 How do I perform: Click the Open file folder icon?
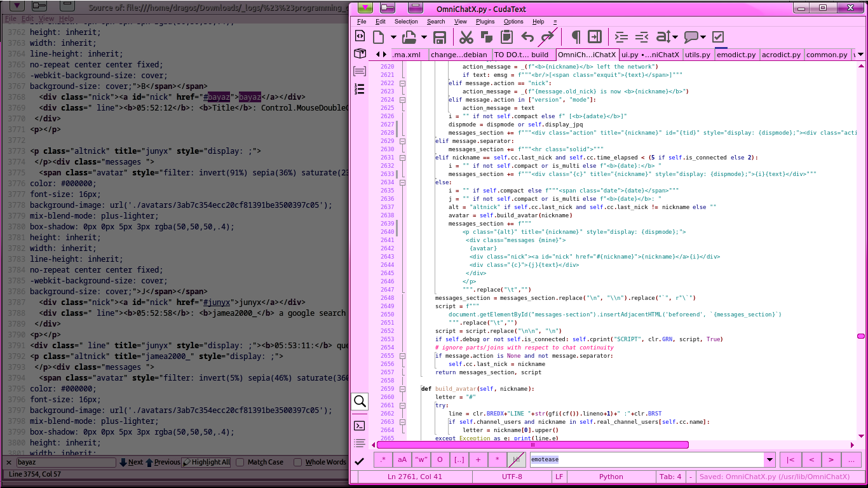[410, 37]
